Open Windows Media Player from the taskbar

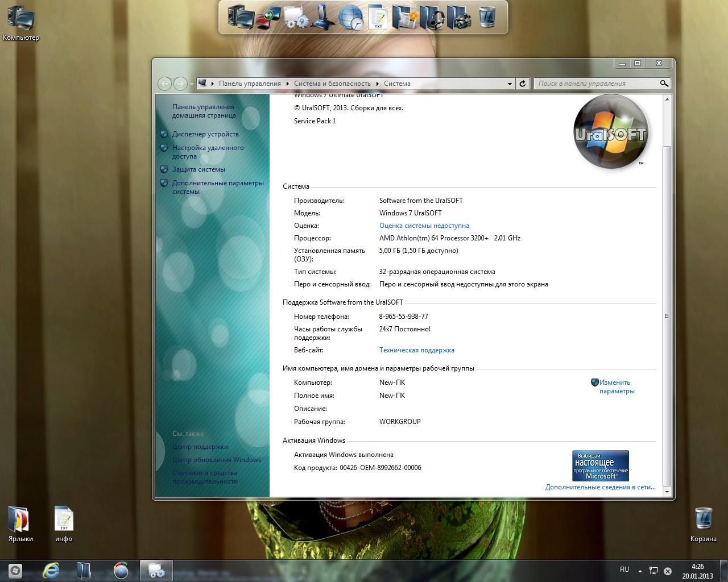point(121,570)
